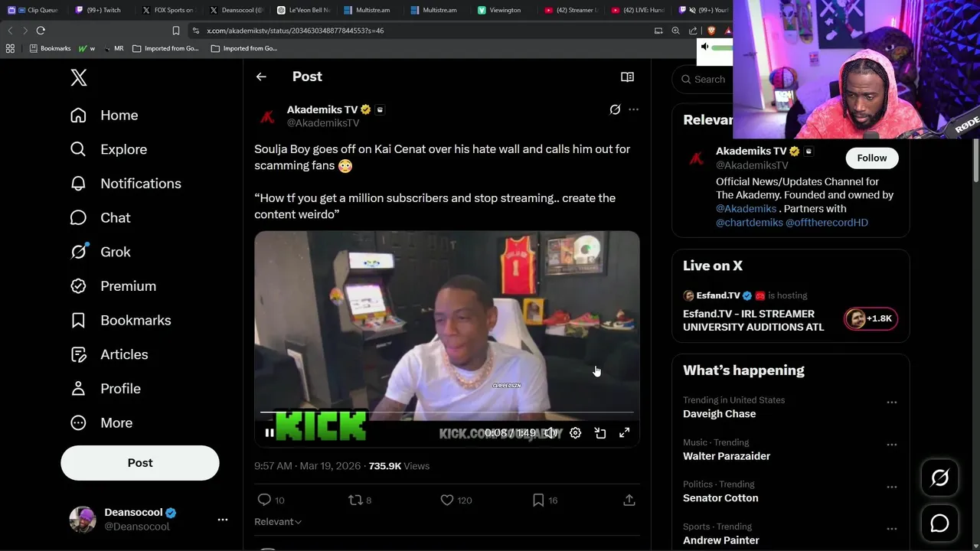The width and height of the screenshot is (980, 551).
Task: Open Deansocool account switcher dots
Action: click(223, 520)
